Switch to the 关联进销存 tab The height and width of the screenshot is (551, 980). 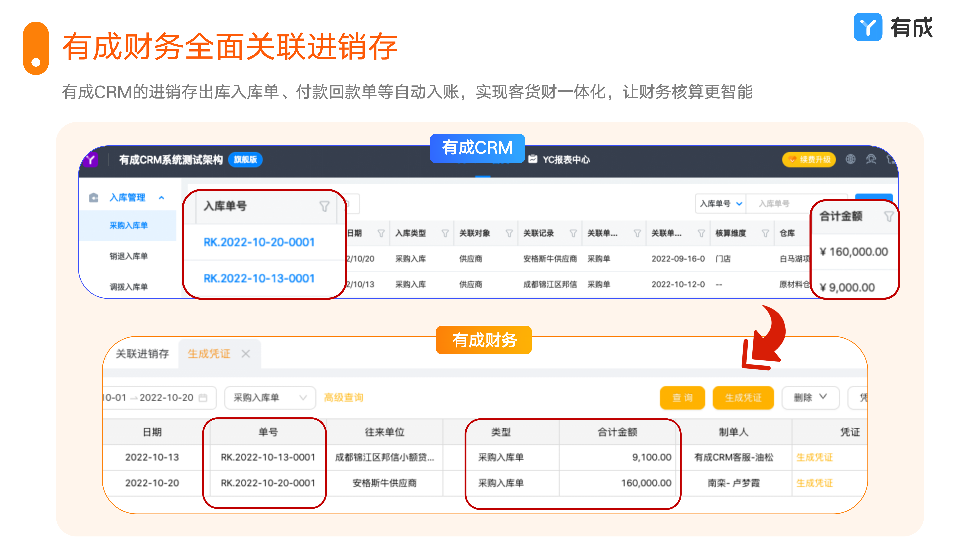(x=142, y=354)
